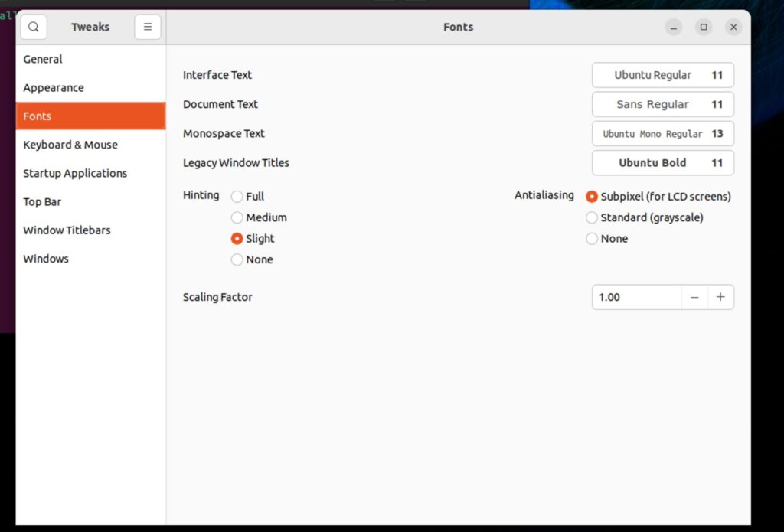Open the Legacy Window Titles font chooser
The image size is (784, 532).
[x=662, y=162]
